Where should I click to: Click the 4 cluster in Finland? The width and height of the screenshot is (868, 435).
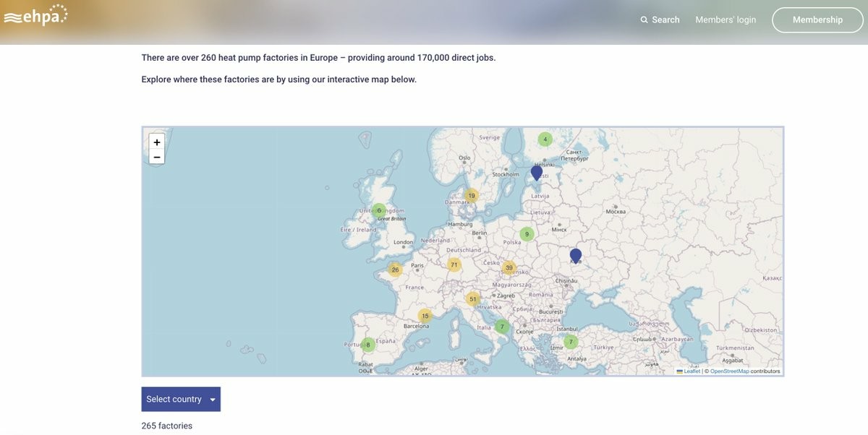(545, 139)
